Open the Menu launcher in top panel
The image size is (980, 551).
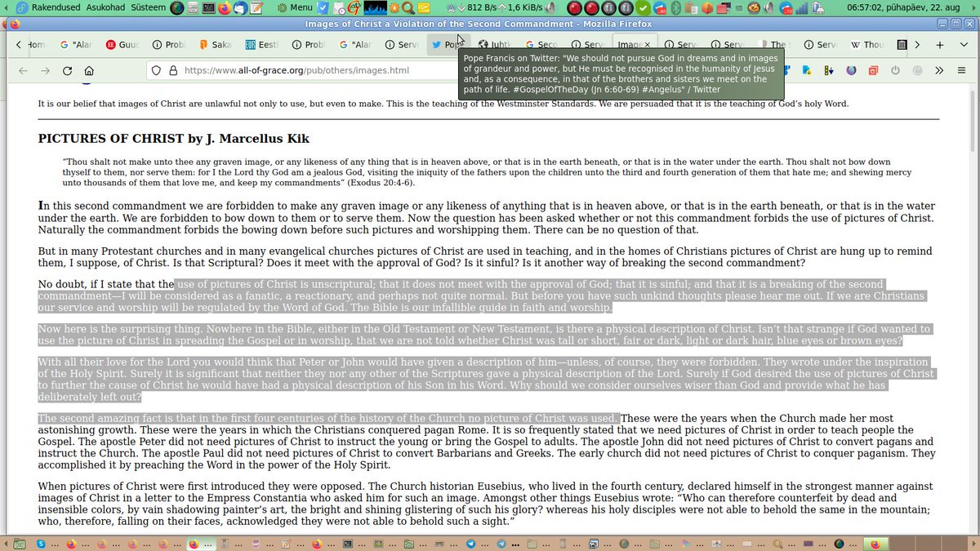[295, 7]
